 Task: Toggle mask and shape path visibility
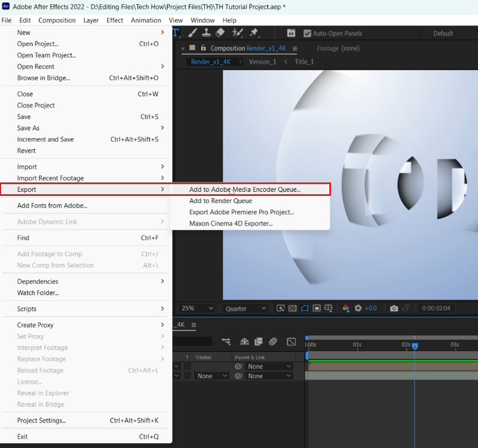pos(305,308)
